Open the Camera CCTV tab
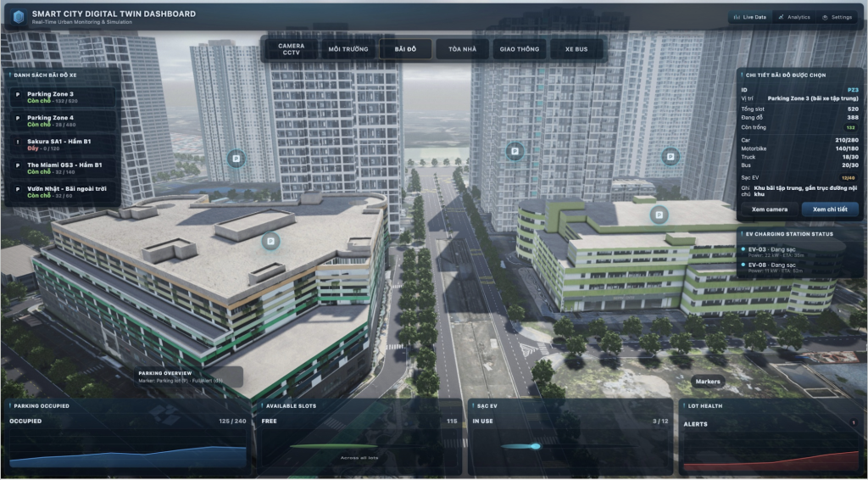868x480 pixels. pos(291,49)
